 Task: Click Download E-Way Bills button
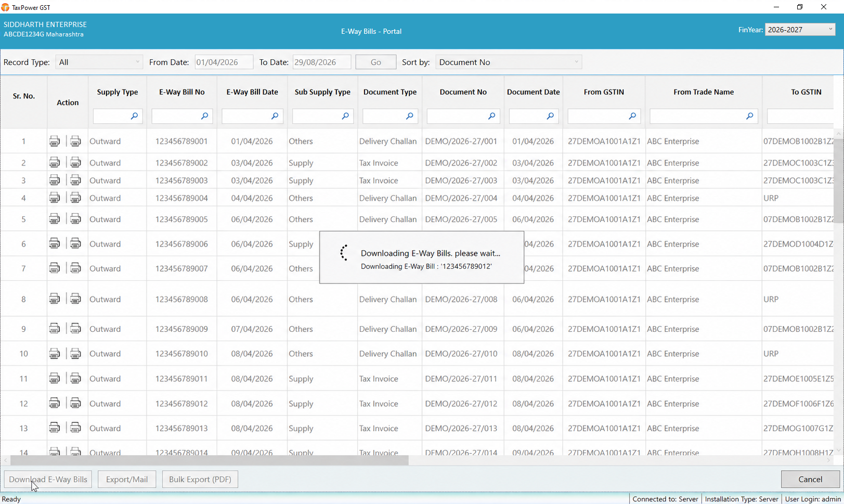pos(48,479)
